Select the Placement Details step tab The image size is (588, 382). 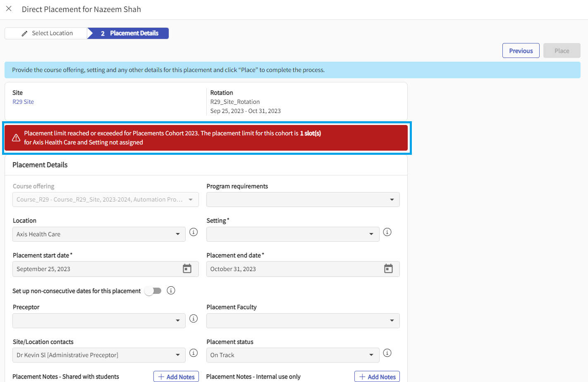click(x=129, y=33)
